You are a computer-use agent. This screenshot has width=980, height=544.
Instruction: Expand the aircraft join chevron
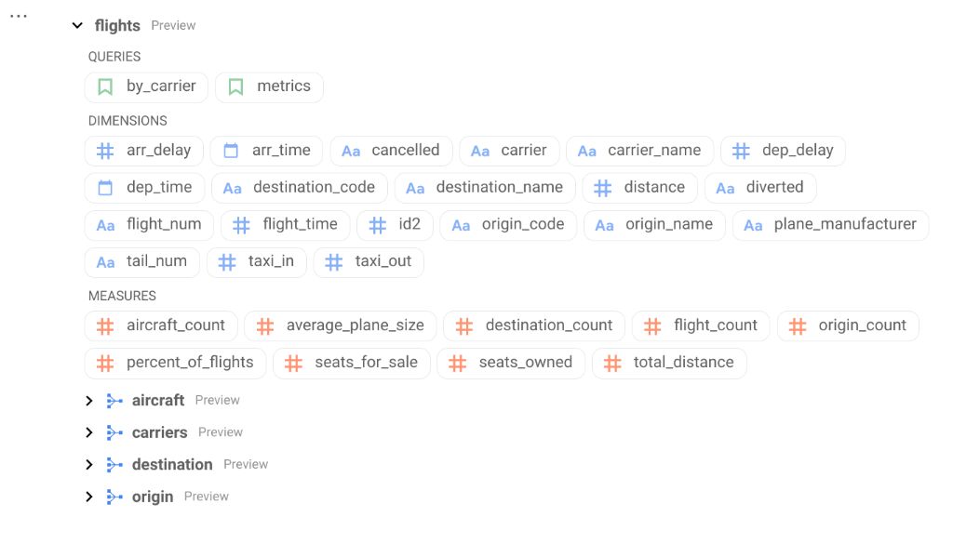point(89,401)
